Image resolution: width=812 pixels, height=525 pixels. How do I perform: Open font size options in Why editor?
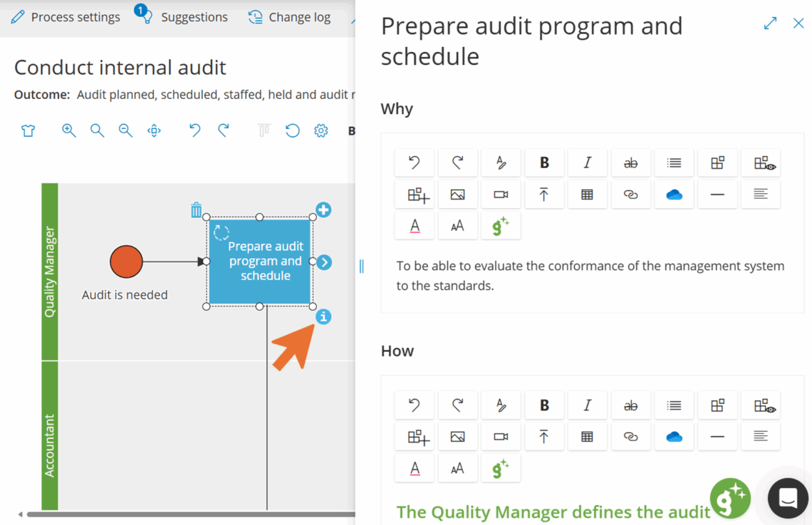coord(457,226)
